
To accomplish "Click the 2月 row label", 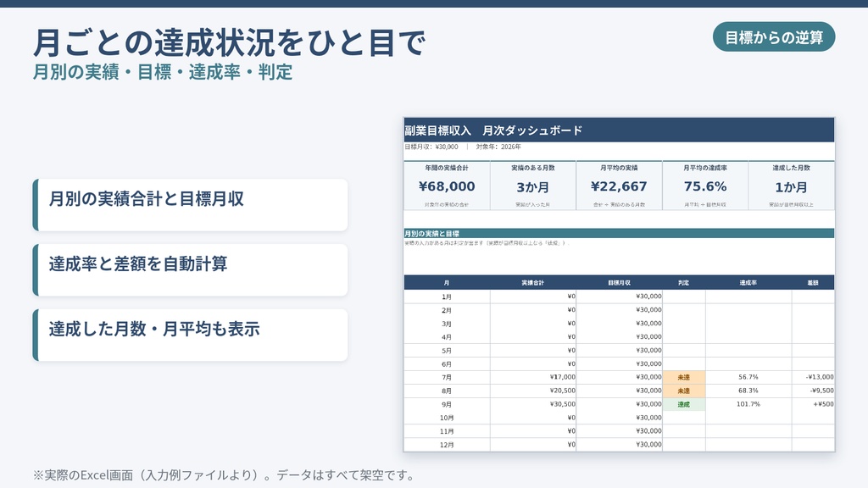I will point(447,310).
